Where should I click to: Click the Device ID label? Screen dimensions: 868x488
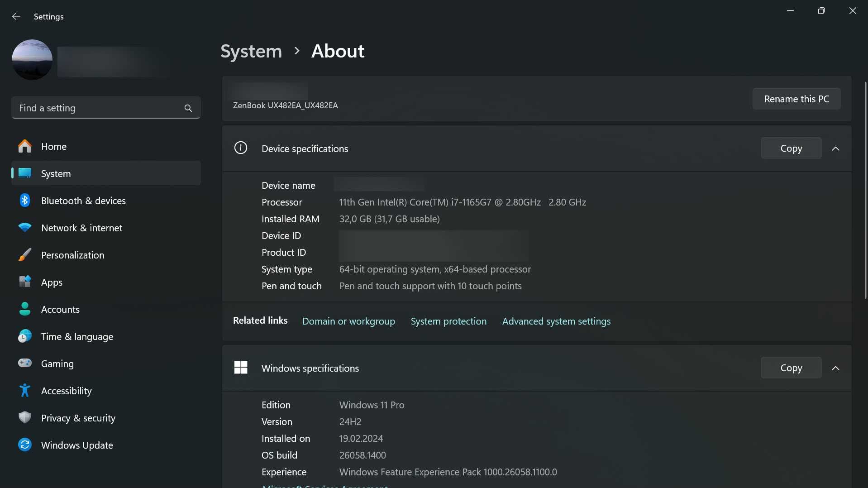pos(281,236)
